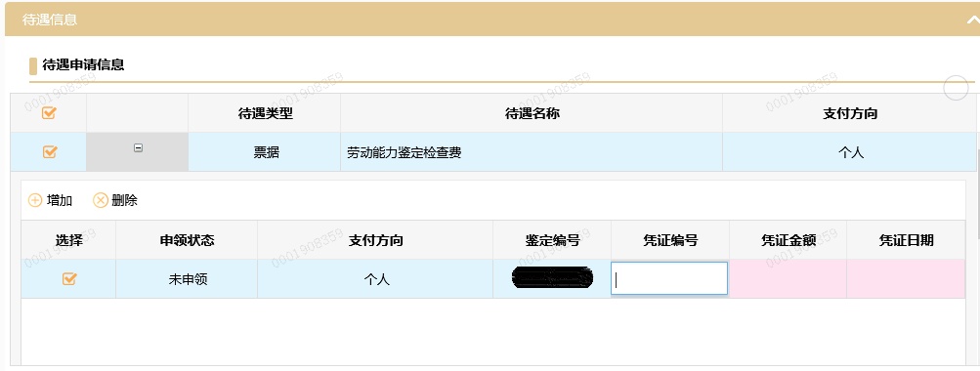Uncheck the 未申领 row checkbox
Image resolution: width=980 pixels, height=371 pixels.
[x=69, y=279]
